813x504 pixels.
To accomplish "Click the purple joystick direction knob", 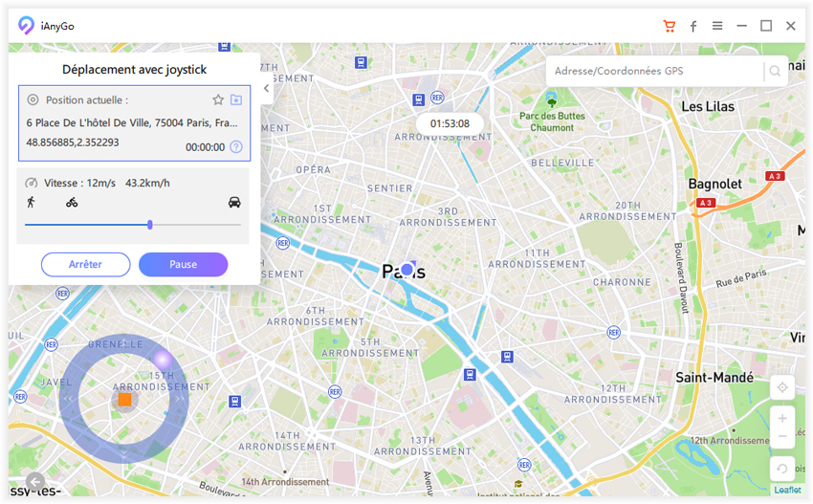I will (x=163, y=359).
